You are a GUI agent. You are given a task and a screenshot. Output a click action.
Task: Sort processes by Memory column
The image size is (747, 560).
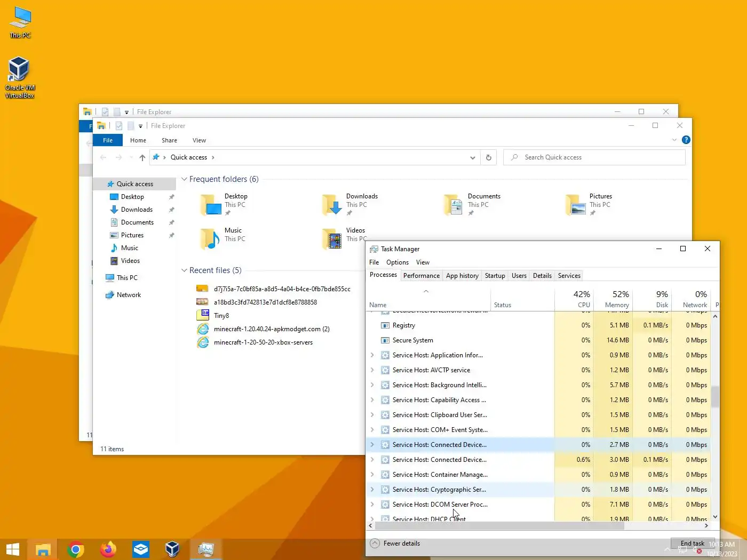[613, 299]
